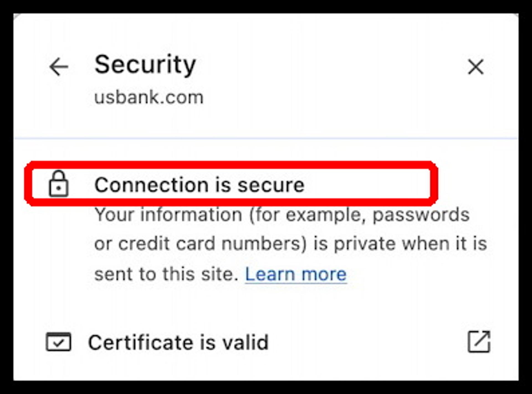Click the word "passwords" in the description
This screenshot has height=394, width=532.
click(421, 215)
